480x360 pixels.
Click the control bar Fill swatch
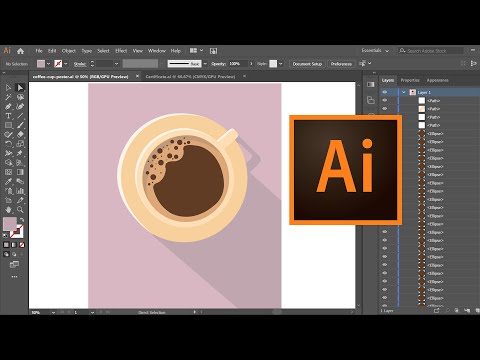(x=41, y=64)
